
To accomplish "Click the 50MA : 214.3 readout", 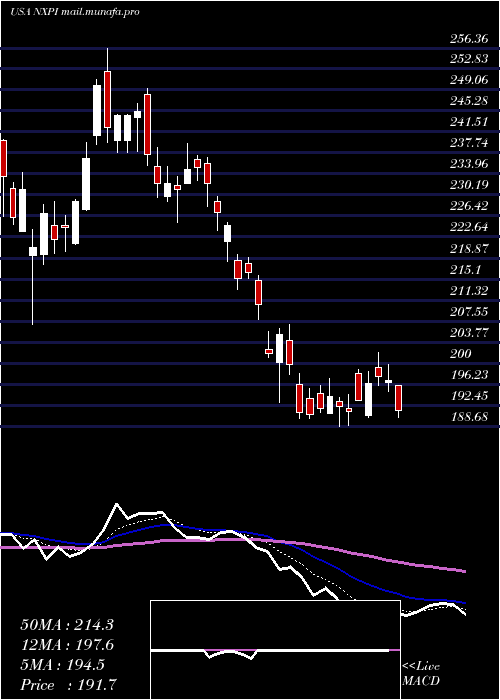I will (x=67, y=625).
